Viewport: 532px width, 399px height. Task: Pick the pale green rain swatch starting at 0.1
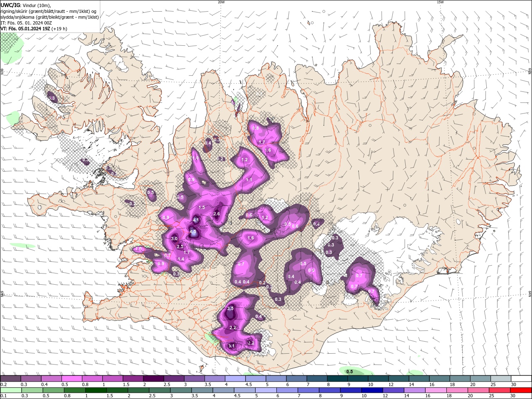pos(10,390)
